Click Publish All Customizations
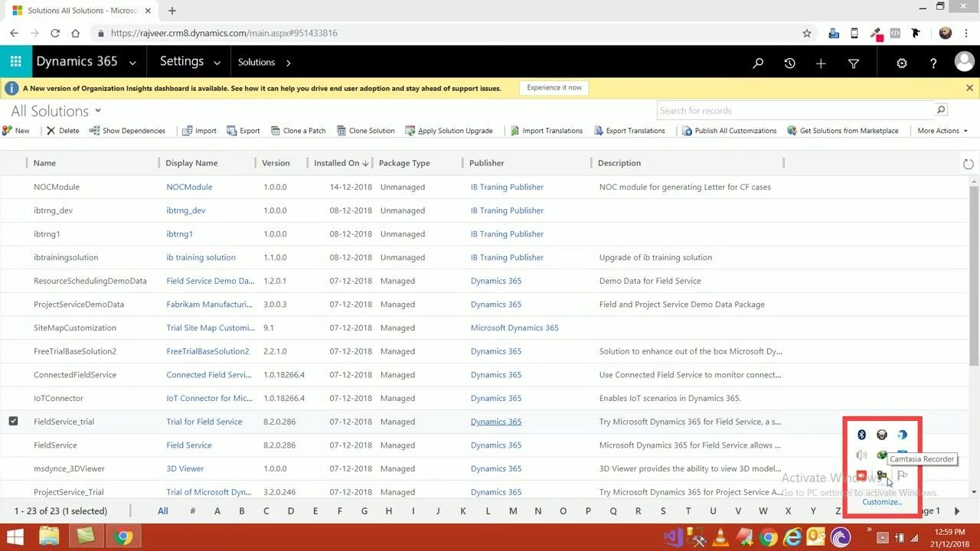Viewport: 980px width, 551px height. (x=730, y=131)
